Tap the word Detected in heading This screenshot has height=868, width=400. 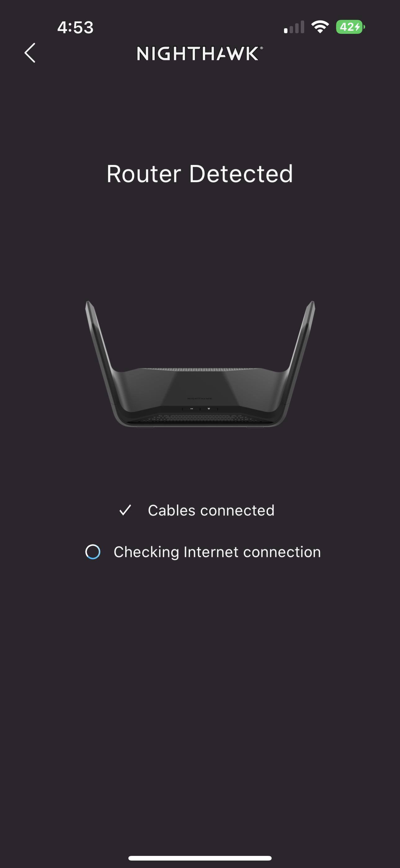point(241,174)
